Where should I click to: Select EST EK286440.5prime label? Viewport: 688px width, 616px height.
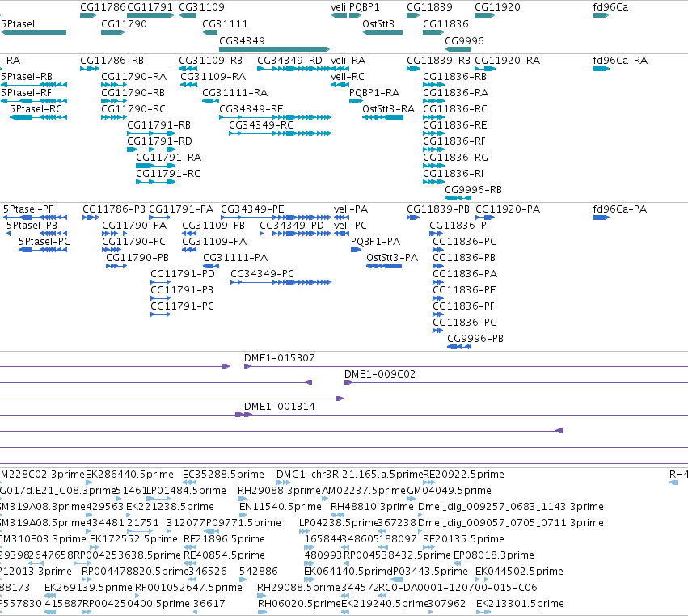pyautogui.click(x=129, y=475)
